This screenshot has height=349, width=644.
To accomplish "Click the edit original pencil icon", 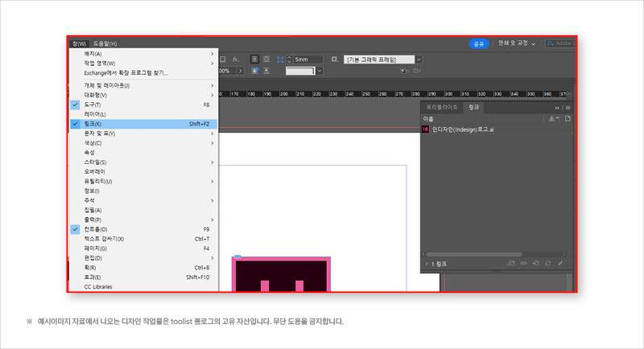I will coord(560,263).
